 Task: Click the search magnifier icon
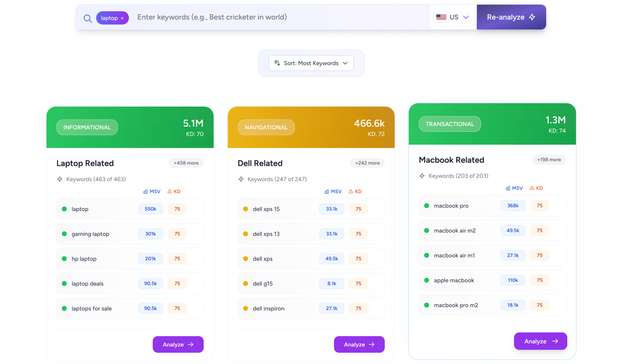click(x=88, y=18)
